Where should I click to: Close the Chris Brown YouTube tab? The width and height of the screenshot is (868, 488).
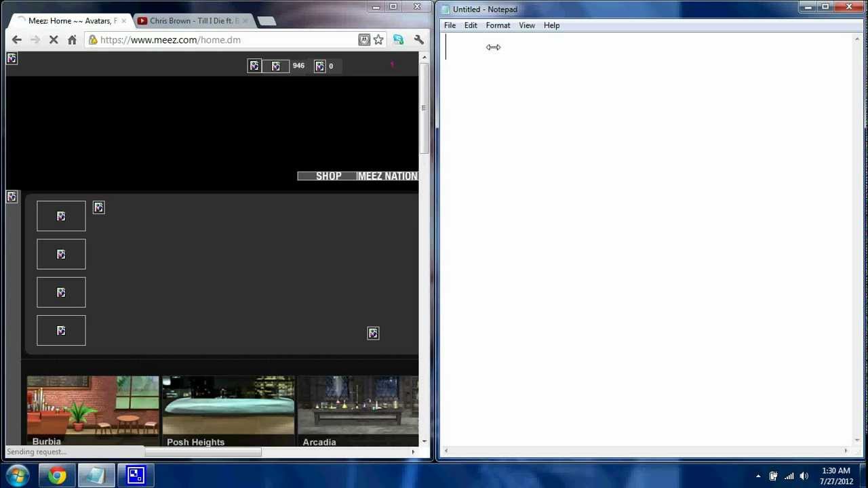245,21
